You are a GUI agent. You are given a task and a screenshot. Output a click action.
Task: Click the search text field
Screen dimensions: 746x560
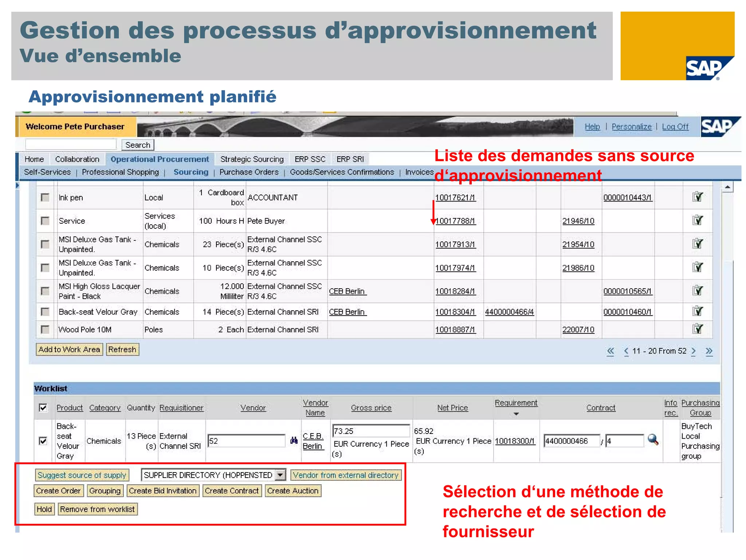pyautogui.click(x=71, y=145)
